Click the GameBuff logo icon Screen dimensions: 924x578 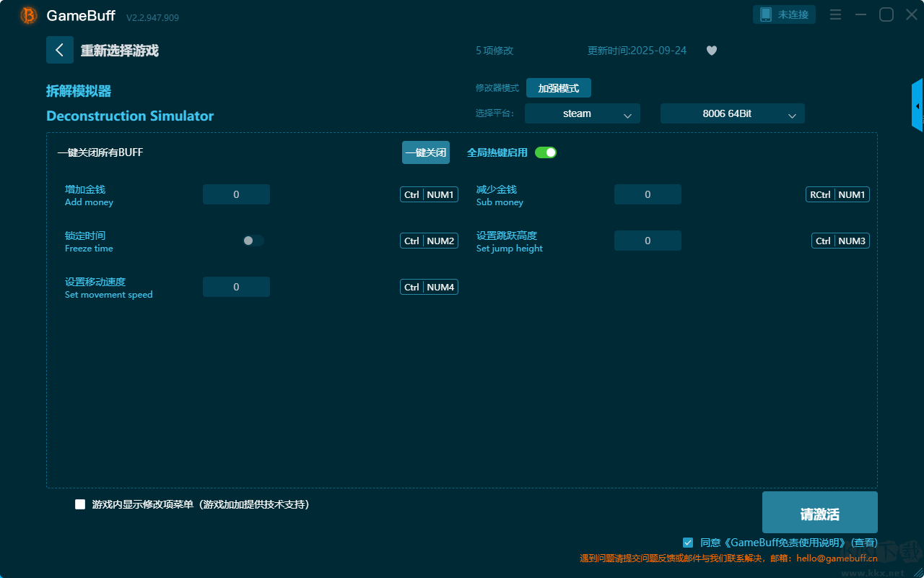pyautogui.click(x=29, y=15)
